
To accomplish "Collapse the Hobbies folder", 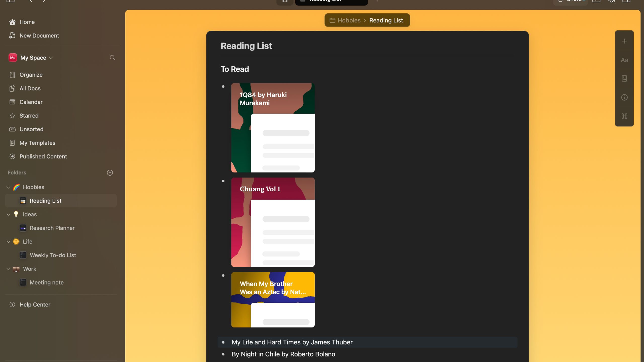I will coord(8,187).
